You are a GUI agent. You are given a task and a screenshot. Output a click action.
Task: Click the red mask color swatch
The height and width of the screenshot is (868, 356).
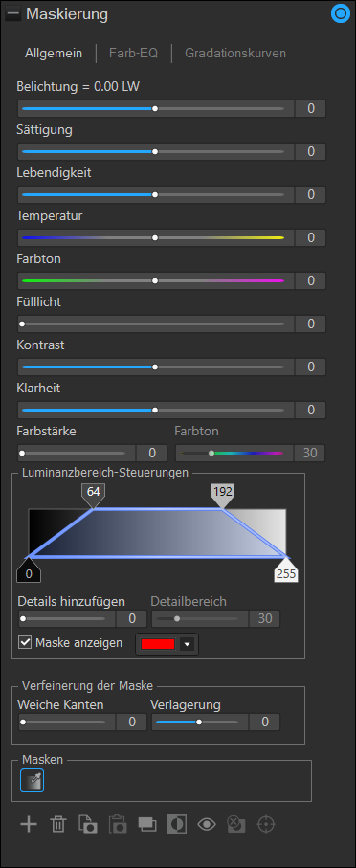click(x=158, y=644)
